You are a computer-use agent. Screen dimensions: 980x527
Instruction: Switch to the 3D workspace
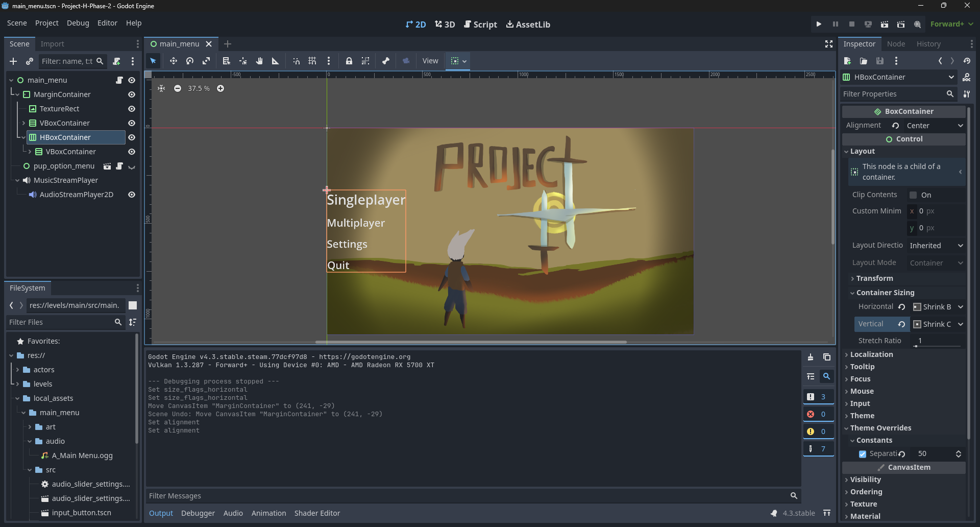click(445, 25)
